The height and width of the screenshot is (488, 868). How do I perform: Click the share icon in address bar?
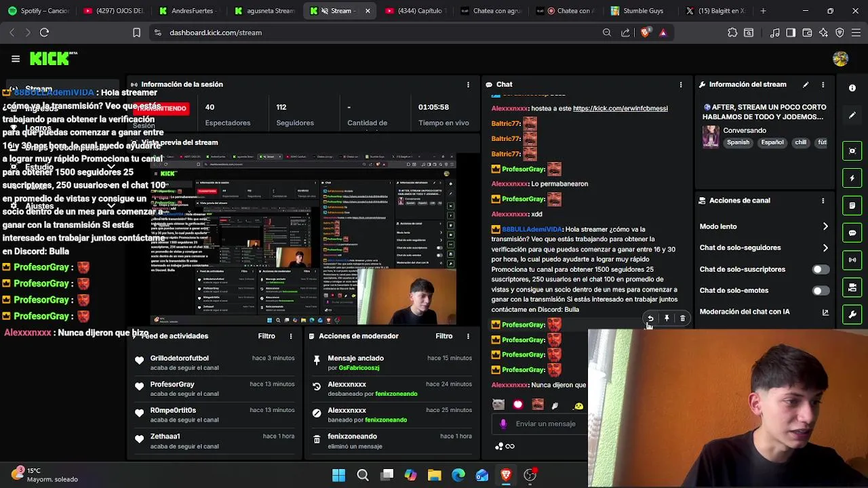coord(625,33)
